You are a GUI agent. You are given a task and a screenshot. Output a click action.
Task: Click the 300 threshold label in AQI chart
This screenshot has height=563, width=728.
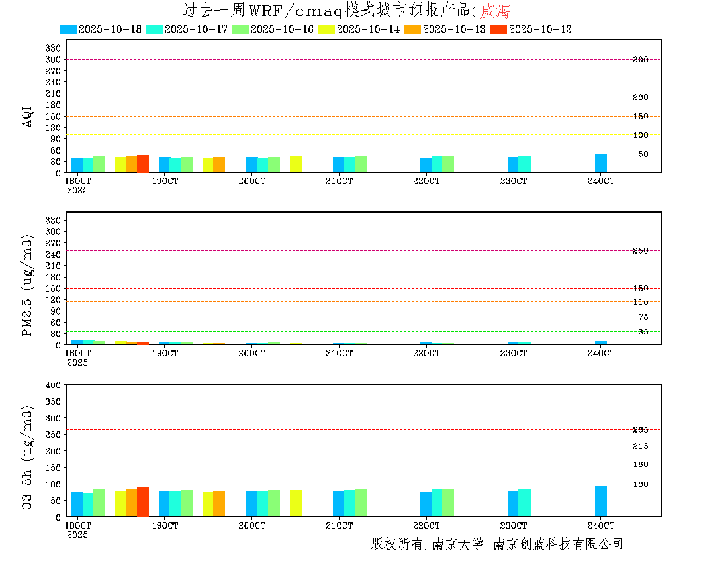(x=640, y=60)
